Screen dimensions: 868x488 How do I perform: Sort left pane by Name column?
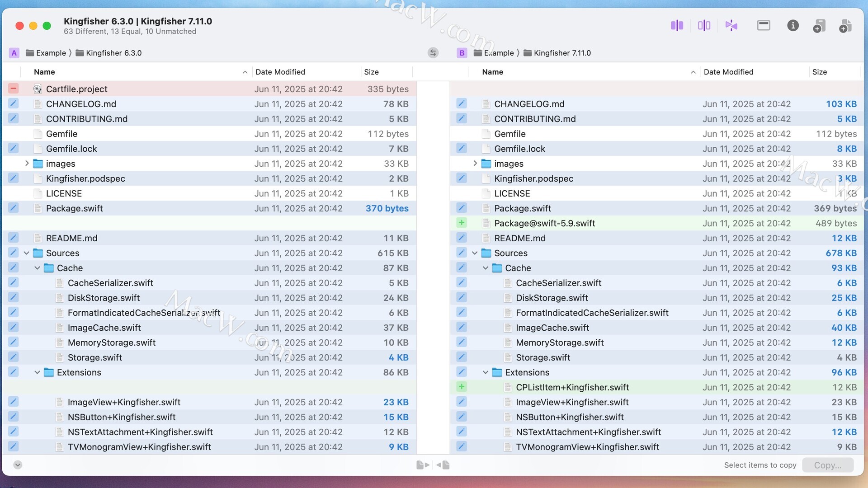[x=136, y=72]
